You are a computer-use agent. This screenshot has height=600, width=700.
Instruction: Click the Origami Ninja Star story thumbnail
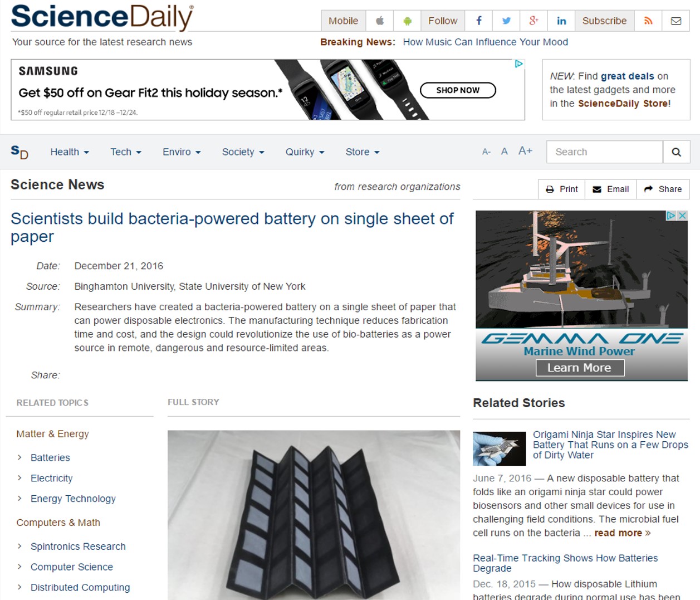499,448
